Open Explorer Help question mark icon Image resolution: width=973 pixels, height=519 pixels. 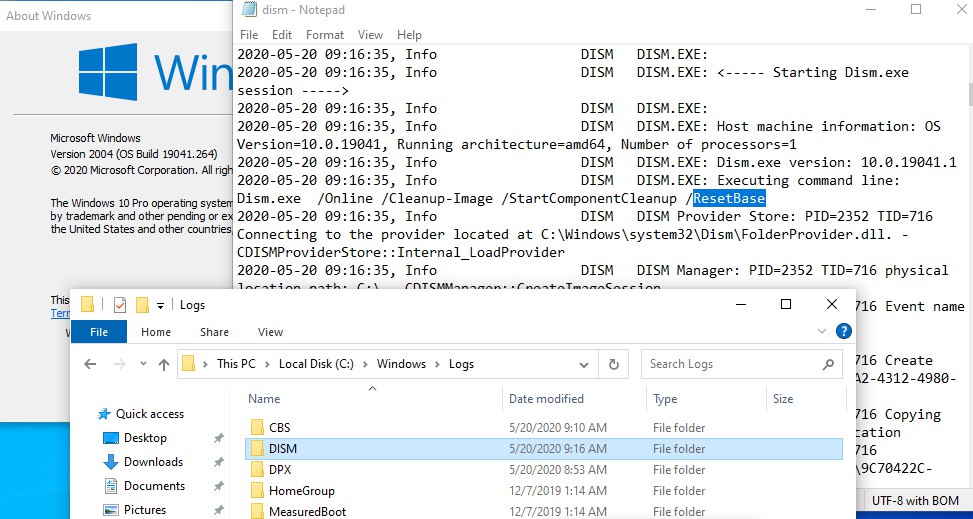[843, 331]
